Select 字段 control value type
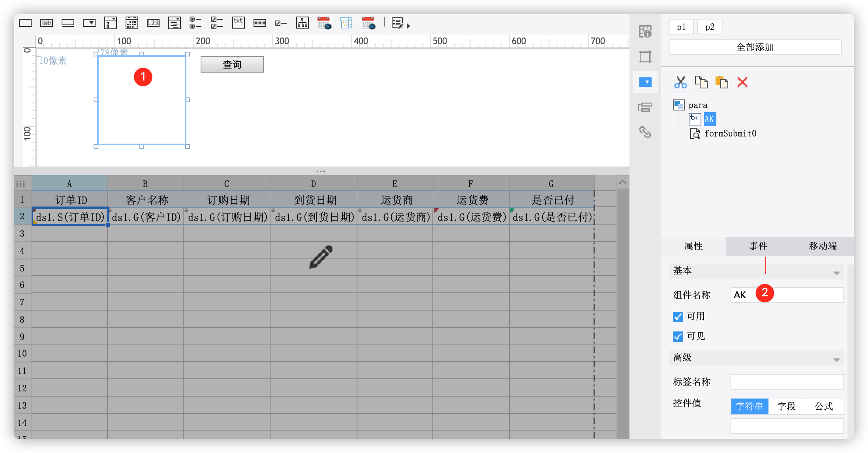 point(786,406)
